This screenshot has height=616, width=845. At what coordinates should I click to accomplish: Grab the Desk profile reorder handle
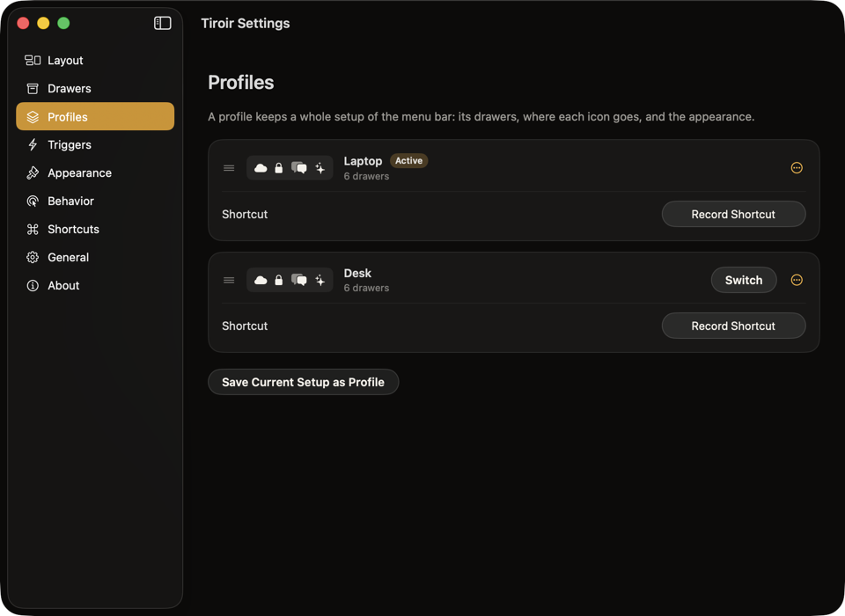coord(229,280)
